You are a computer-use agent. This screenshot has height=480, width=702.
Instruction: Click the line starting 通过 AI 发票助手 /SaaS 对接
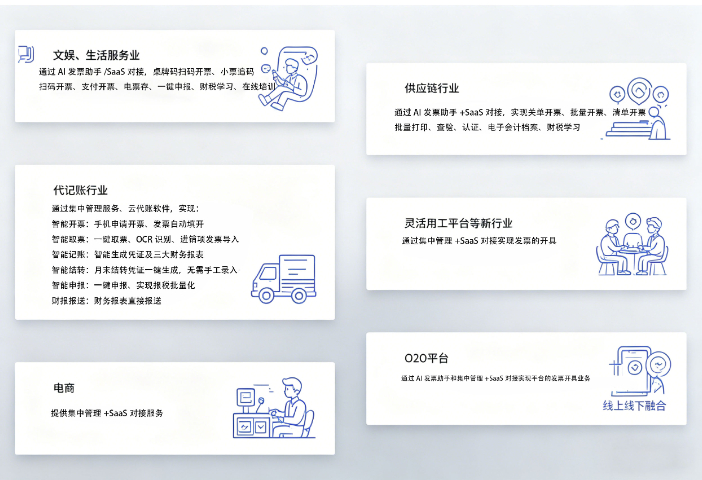click(x=146, y=72)
